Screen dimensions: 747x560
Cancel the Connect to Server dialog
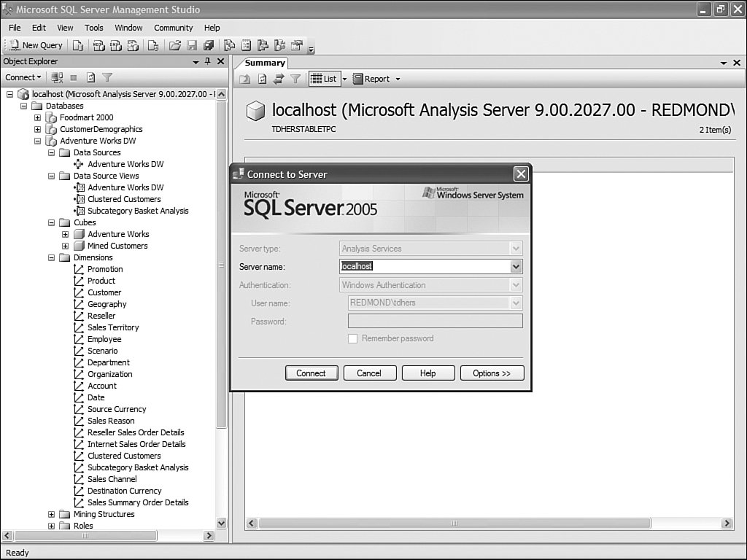(370, 373)
